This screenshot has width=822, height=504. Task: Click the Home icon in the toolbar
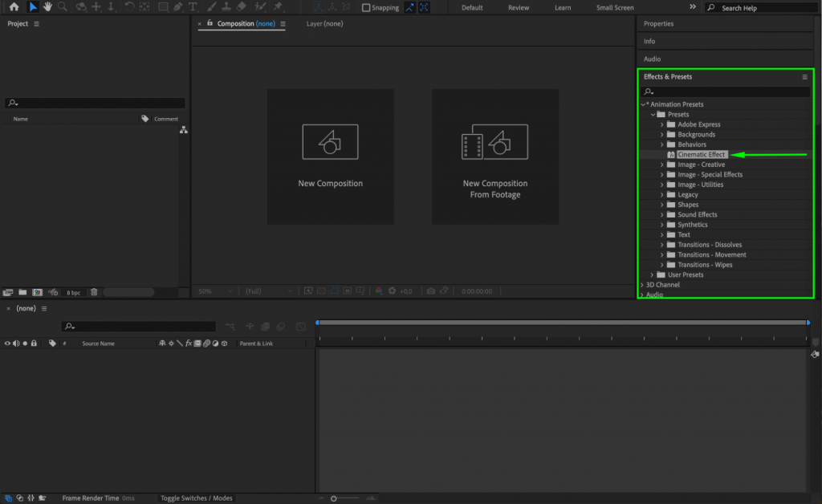tap(14, 7)
